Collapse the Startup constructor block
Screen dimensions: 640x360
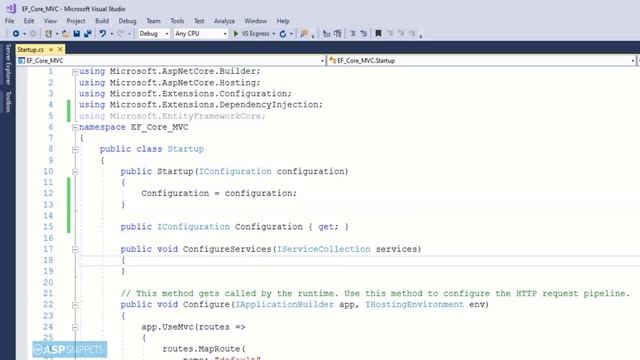tap(75, 172)
